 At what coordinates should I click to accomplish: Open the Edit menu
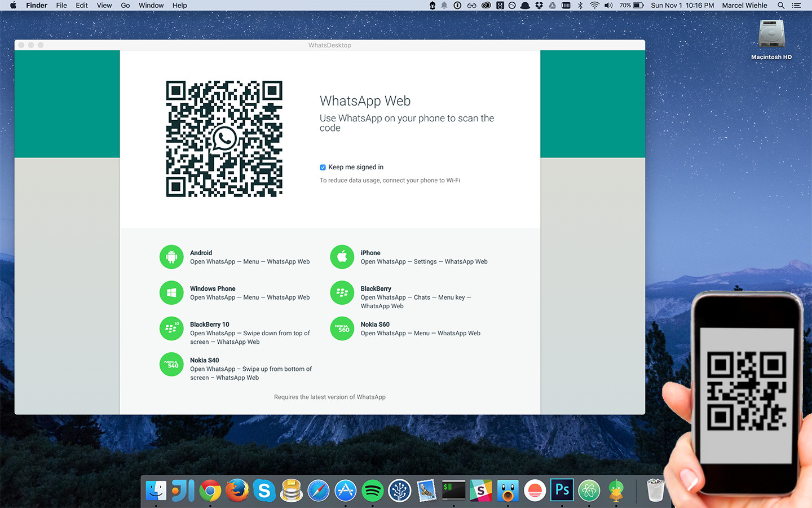(x=82, y=5)
